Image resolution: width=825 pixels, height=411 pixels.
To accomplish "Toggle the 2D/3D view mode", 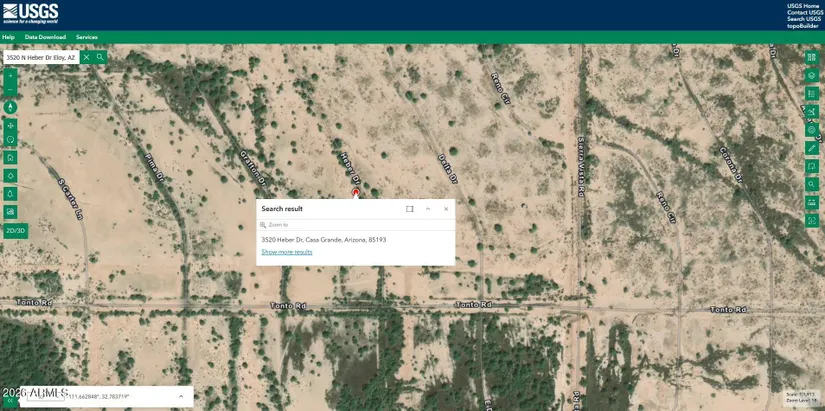I will pyautogui.click(x=15, y=230).
